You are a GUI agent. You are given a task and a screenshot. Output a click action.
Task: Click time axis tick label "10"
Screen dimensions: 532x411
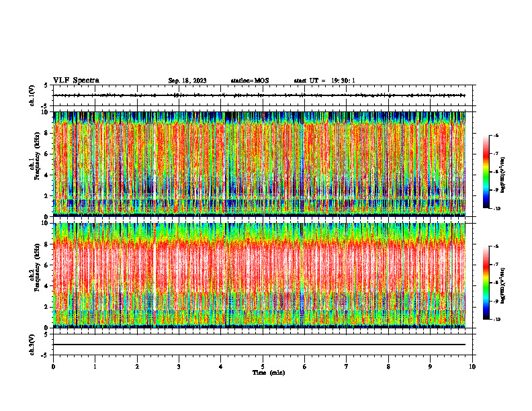pyautogui.click(x=472, y=367)
